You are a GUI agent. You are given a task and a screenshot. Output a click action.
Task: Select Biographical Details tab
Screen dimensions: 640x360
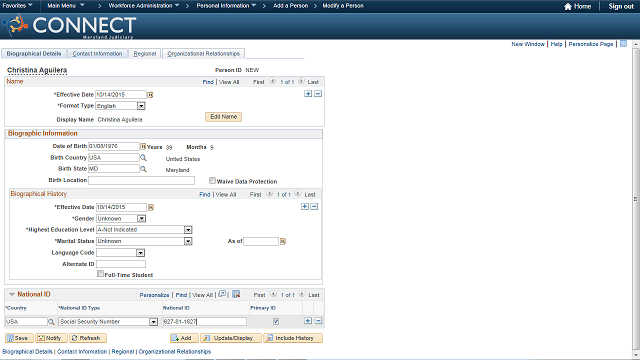[33, 53]
